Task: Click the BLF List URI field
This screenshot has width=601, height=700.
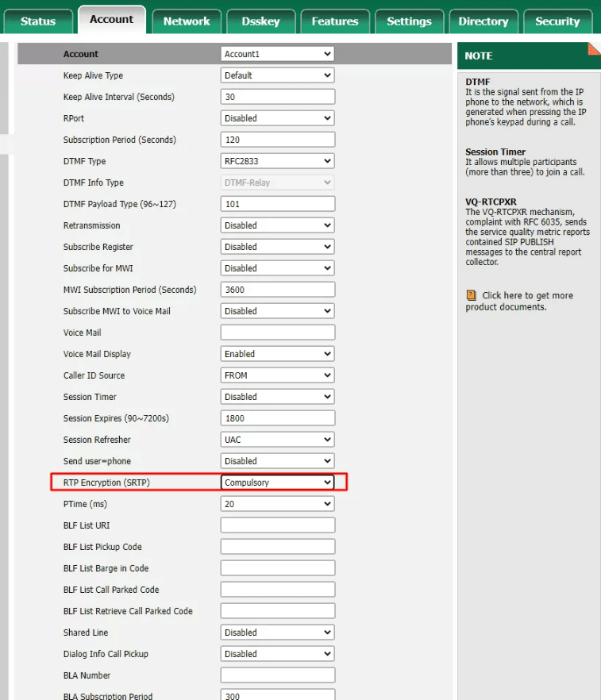Action: [277, 525]
